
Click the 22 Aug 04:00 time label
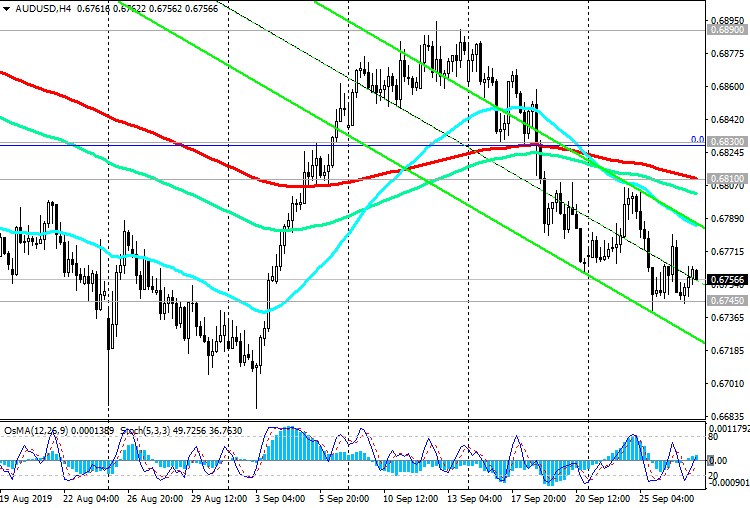tap(91, 498)
